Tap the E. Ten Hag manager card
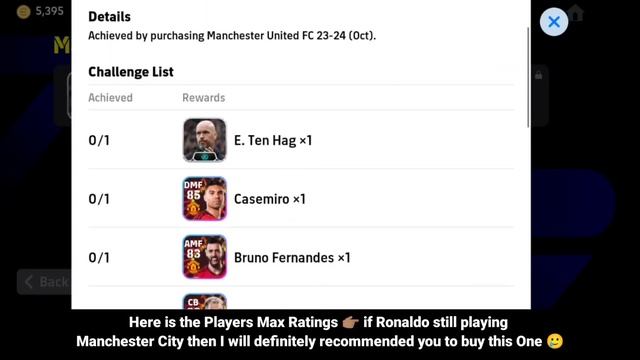This screenshot has height=360, width=640. (204, 140)
